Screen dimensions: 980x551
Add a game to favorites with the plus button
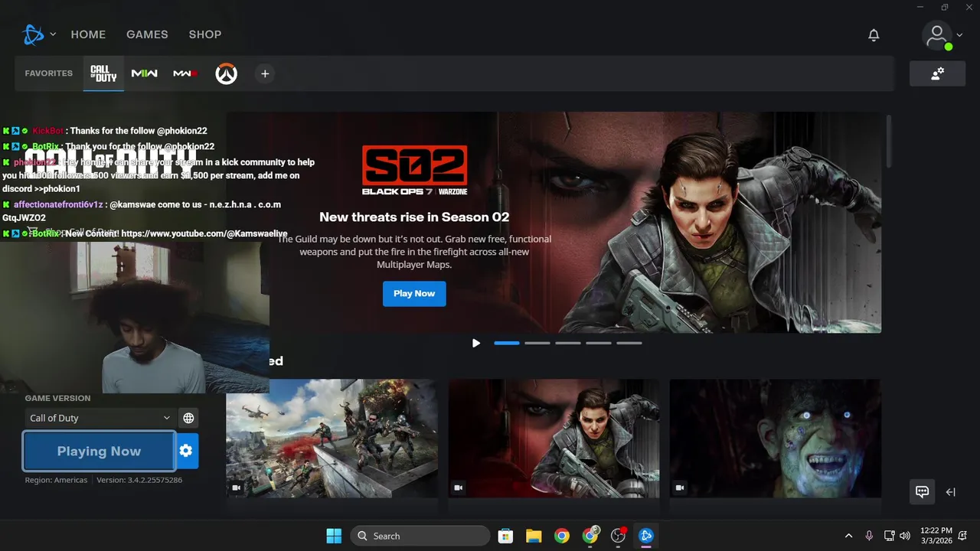[x=265, y=73]
